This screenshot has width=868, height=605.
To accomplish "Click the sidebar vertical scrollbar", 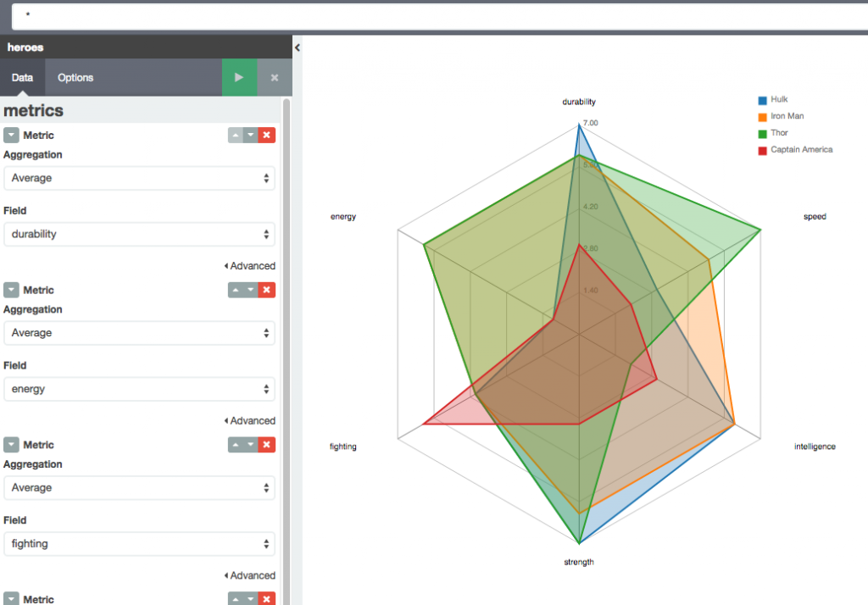I will point(287,352).
